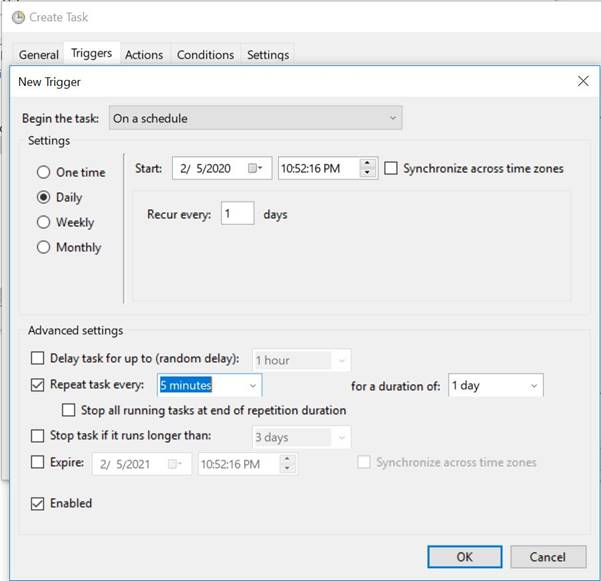Click the Recur every days field

click(x=237, y=213)
